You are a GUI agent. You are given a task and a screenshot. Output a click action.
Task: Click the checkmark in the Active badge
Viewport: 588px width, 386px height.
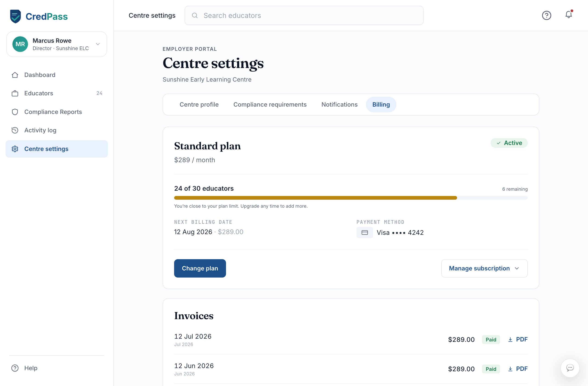pos(499,143)
